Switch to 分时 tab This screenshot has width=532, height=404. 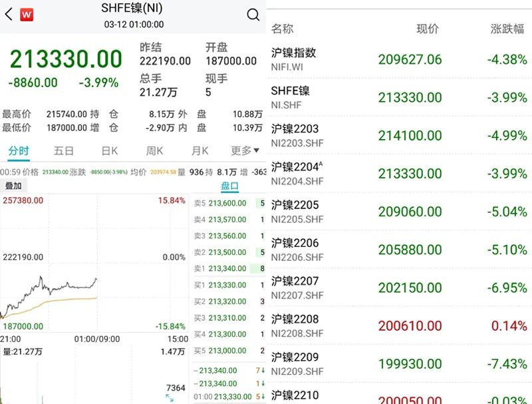19,150
